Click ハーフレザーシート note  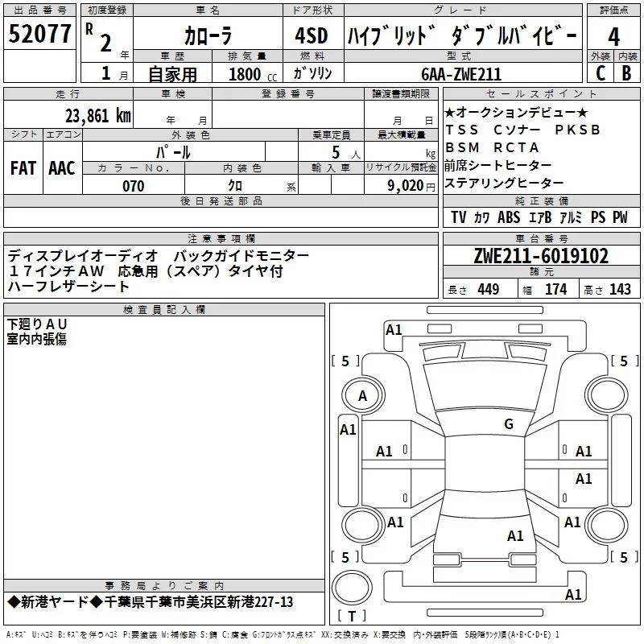[68, 287]
